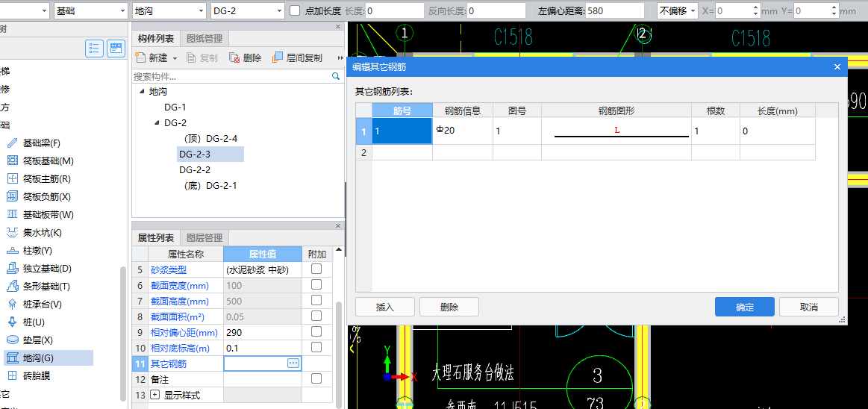
Task: Click 删除 button in rebar dialog
Action: (x=449, y=307)
